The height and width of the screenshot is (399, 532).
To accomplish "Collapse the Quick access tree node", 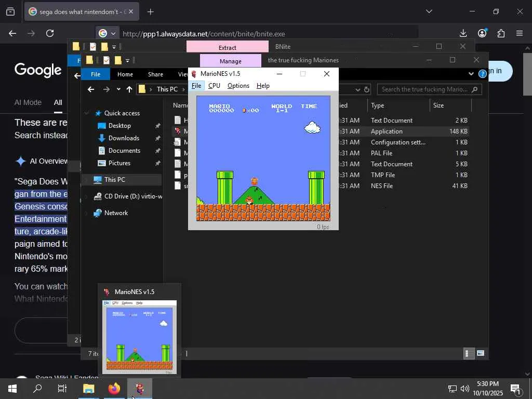I will pos(87,113).
